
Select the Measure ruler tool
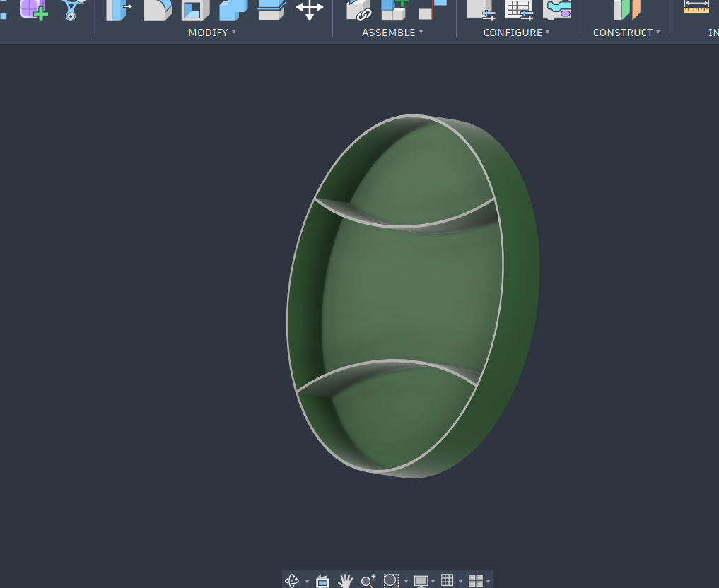[x=696, y=6]
